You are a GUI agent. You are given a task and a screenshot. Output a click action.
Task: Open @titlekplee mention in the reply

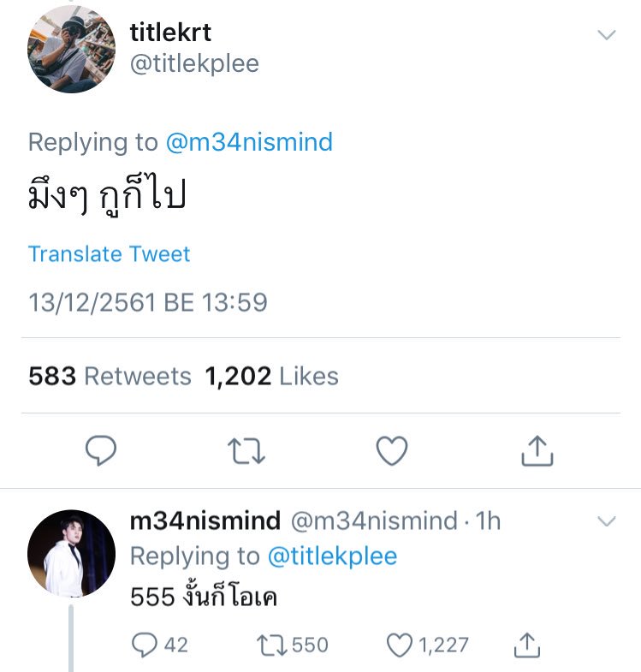tap(332, 556)
